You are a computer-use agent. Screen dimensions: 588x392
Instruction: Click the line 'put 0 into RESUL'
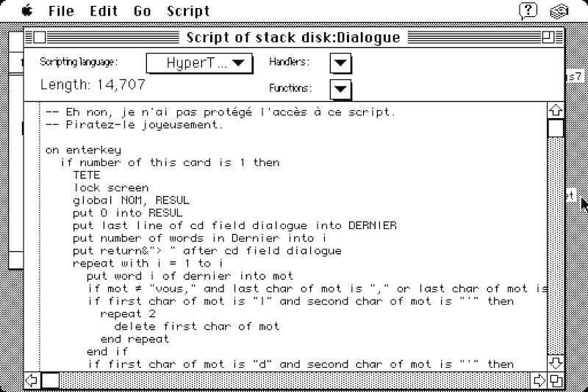point(128,213)
